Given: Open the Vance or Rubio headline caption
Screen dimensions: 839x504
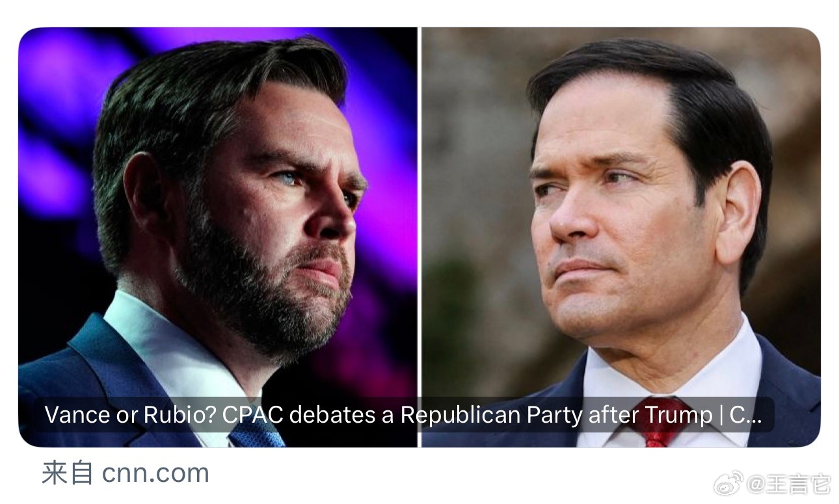Looking at the screenshot, I should [403, 414].
